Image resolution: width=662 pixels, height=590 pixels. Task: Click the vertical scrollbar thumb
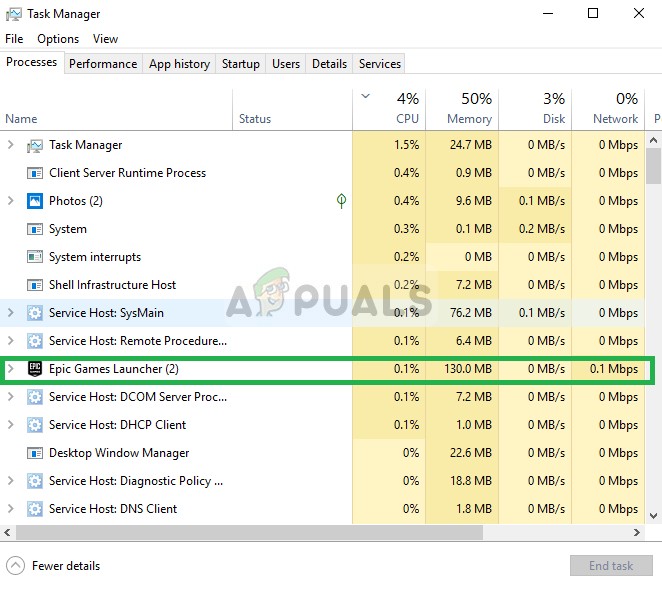[x=653, y=166]
